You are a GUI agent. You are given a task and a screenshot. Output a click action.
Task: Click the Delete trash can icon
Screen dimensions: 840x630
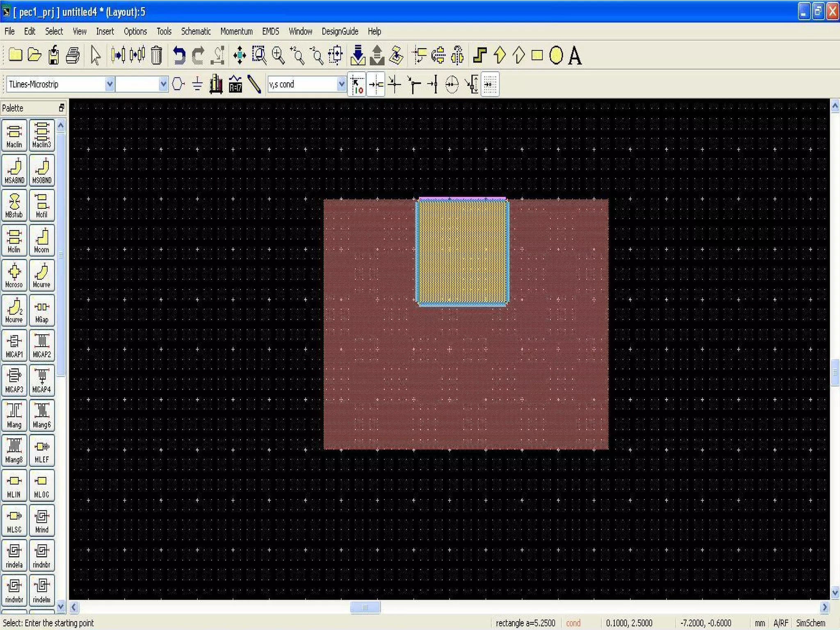(156, 55)
